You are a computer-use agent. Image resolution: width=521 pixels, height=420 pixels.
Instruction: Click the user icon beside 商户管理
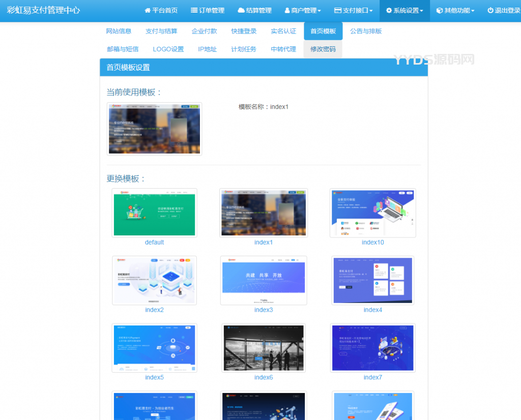click(287, 11)
